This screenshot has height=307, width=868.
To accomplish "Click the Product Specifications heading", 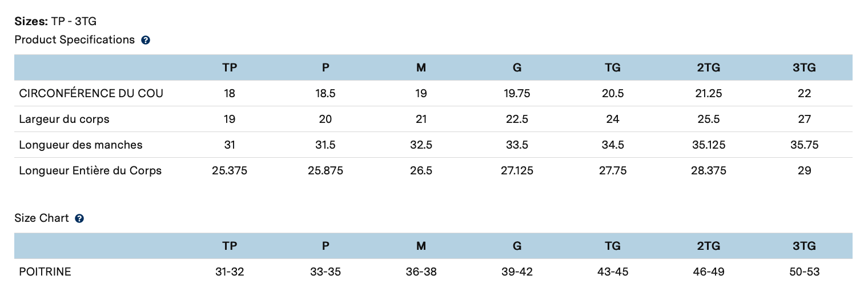I will click(x=74, y=39).
